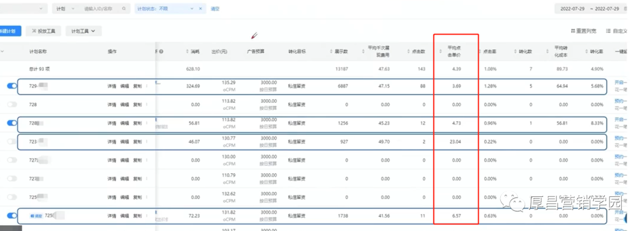
Task: Open 详情 for plan 723
Action: [x=112, y=142]
